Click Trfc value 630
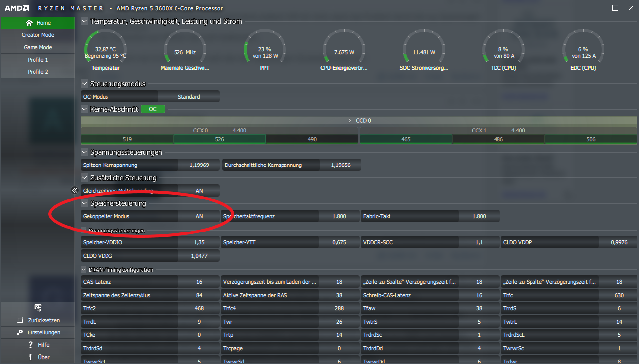 coord(619,295)
